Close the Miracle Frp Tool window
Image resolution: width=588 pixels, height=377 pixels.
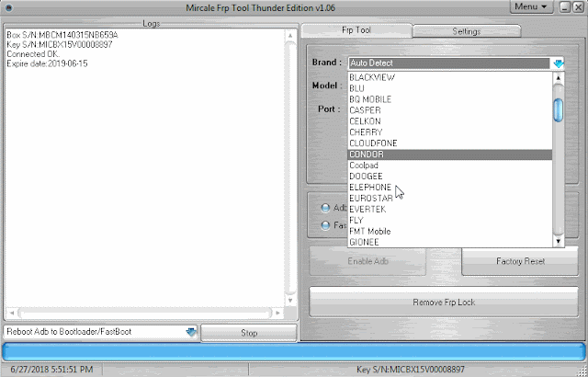coord(578,7)
